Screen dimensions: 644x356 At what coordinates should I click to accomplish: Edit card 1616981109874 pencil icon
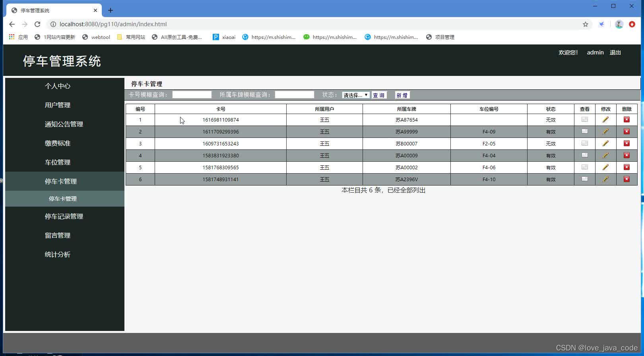[x=605, y=120]
